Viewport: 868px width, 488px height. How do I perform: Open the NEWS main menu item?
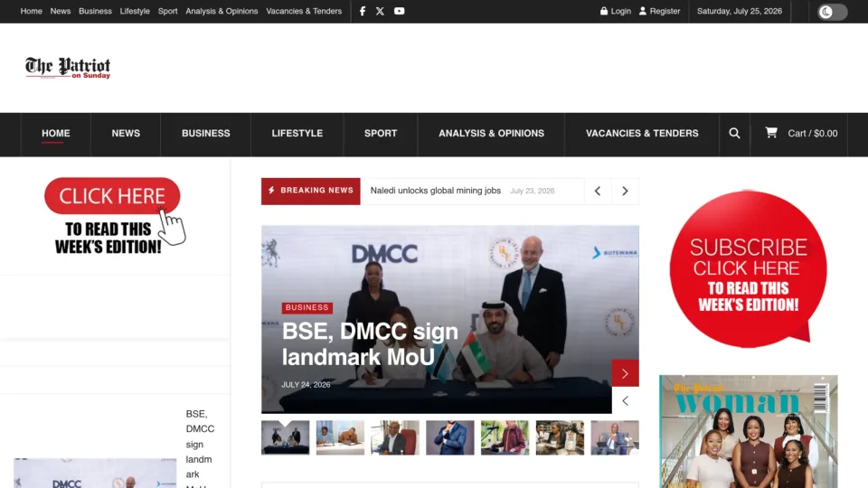126,134
